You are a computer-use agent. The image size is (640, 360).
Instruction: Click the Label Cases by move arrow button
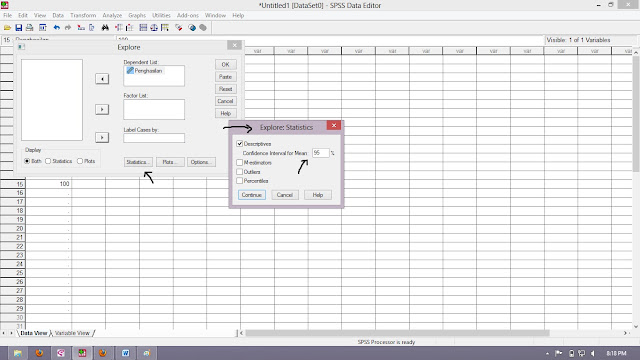[x=102, y=138]
